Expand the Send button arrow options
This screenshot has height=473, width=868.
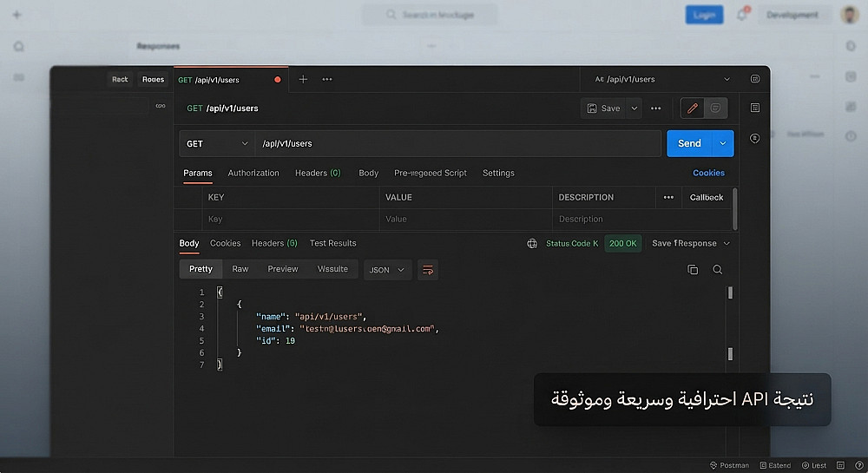pyautogui.click(x=723, y=143)
